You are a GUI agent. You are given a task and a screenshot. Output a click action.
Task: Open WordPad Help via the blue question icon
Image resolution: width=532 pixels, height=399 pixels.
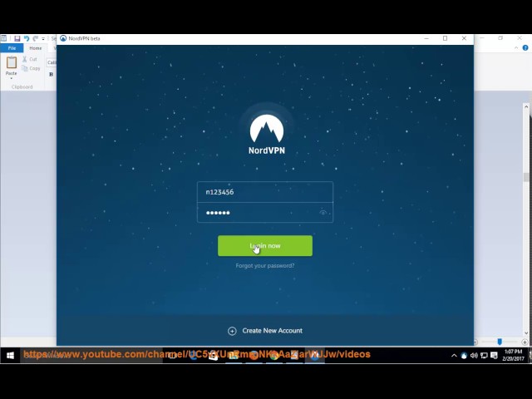coord(525,48)
